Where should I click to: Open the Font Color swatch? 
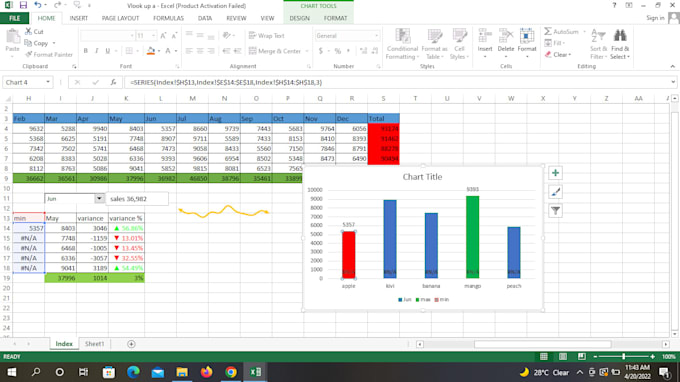tap(168, 51)
